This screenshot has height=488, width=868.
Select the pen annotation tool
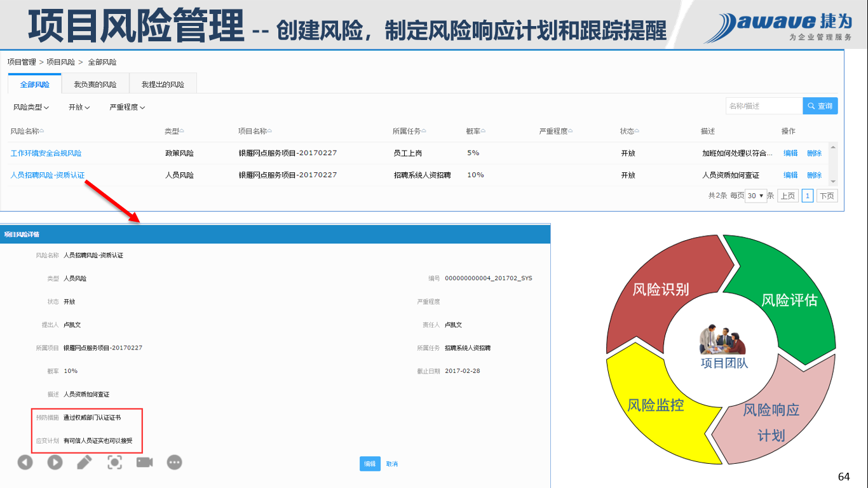pyautogui.click(x=85, y=462)
